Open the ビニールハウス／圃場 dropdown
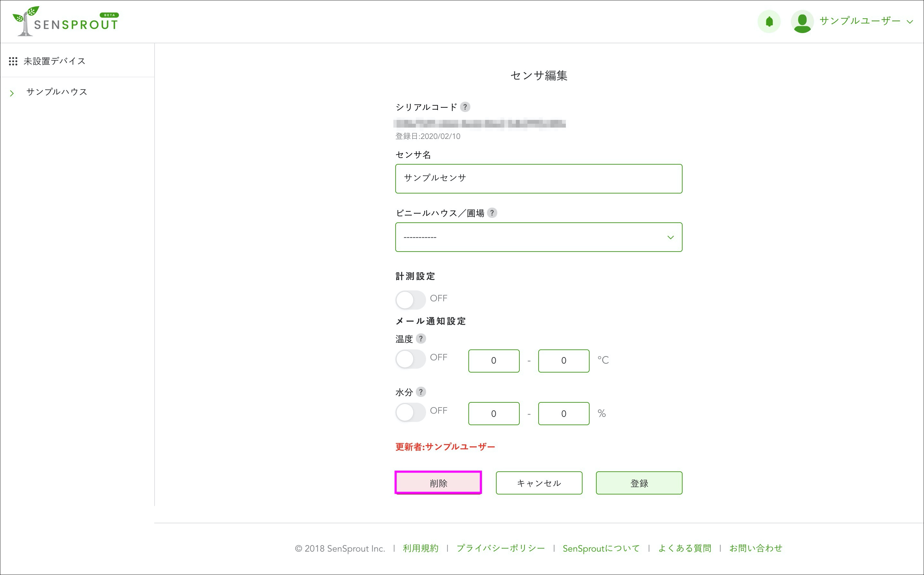 click(x=539, y=237)
